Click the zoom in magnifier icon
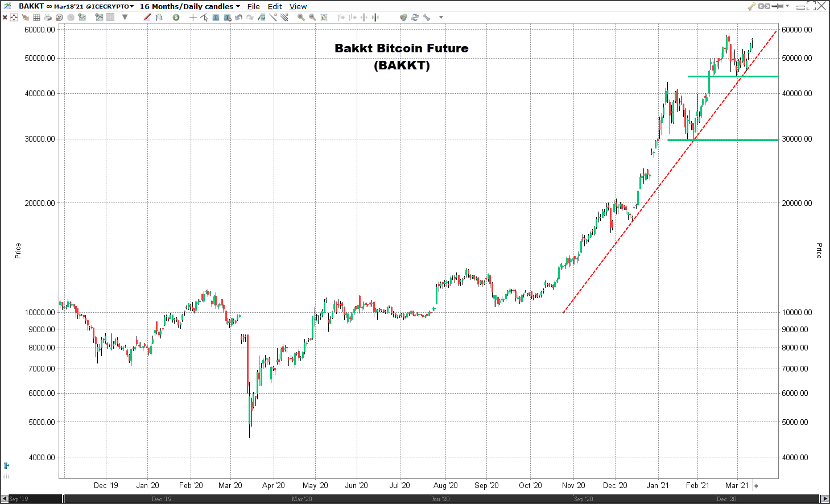 301,17
